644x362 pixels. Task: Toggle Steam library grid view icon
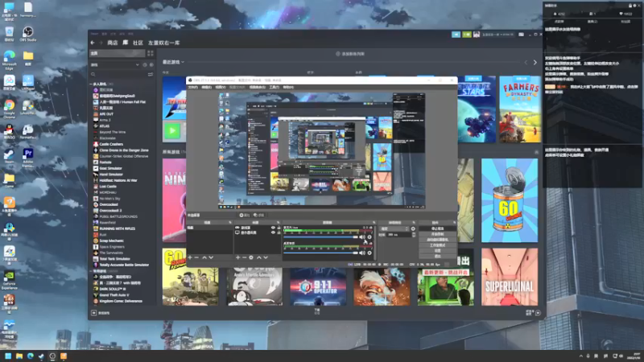[x=151, y=53]
